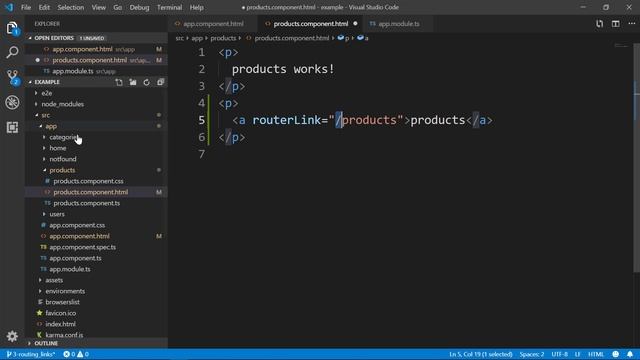Click src breadcrumb segment
Viewport: 640px width, 360px height.
tap(180, 38)
